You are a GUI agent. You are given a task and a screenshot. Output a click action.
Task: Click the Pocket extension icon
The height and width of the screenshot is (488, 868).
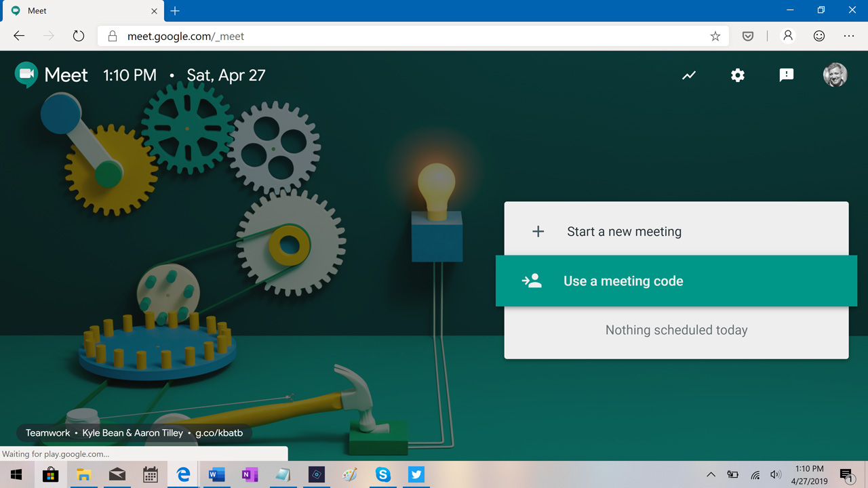748,36
